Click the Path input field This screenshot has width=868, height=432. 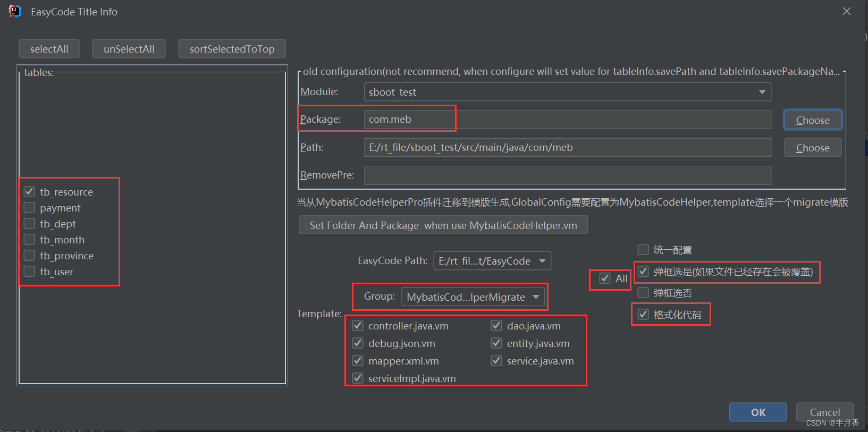[567, 147]
